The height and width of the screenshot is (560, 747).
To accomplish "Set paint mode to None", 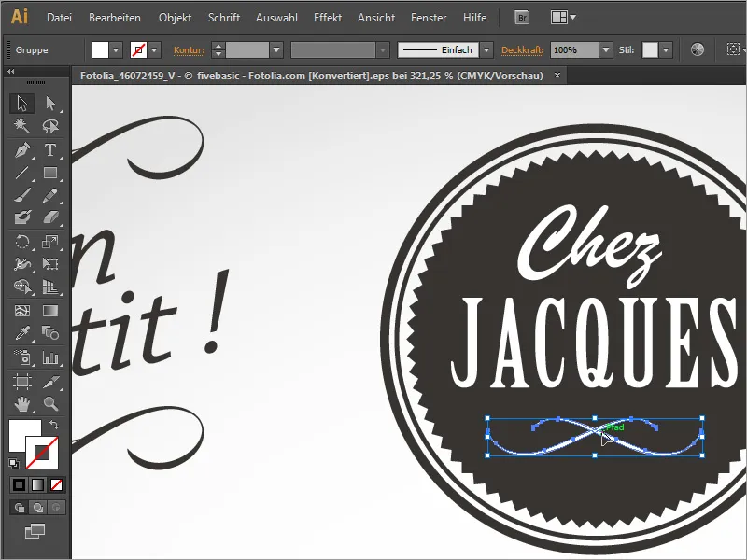I will click(56, 485).
